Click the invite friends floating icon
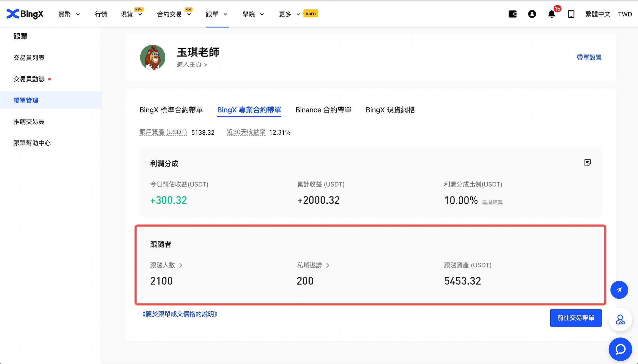This screenshot has height=364, width=638. tap(620, 320)
